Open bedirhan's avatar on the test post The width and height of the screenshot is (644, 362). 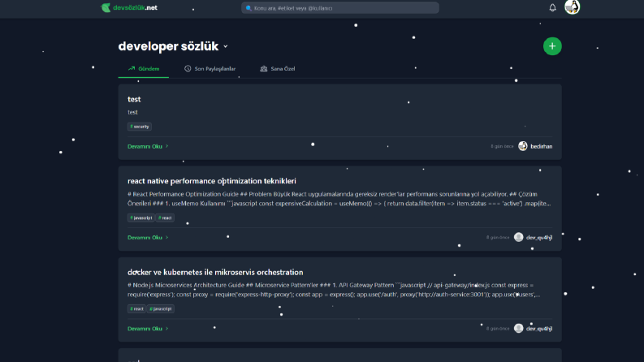tap(523, 146)
